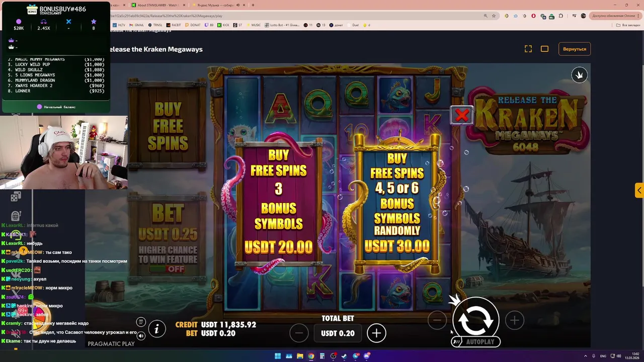Image resolution: width=644 pixels, height=362 pixels.
Task: Select the 5 LIONS MEGAWAYS list entry
Action: click(56, 75)
